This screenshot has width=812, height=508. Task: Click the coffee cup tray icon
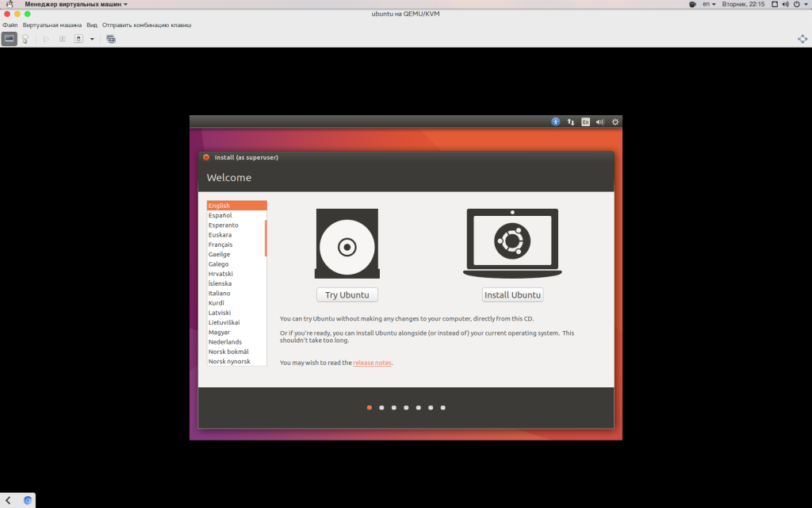click(x=692, y=4)
